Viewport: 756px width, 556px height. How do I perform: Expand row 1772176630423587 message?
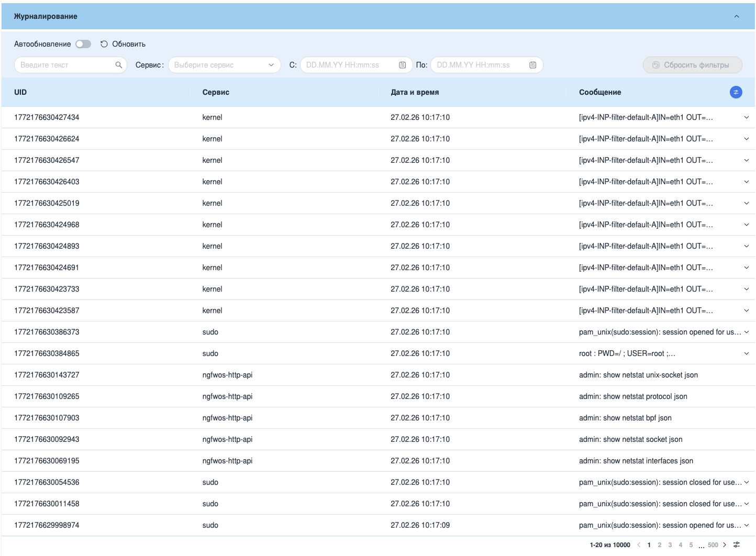pos(747,310)
